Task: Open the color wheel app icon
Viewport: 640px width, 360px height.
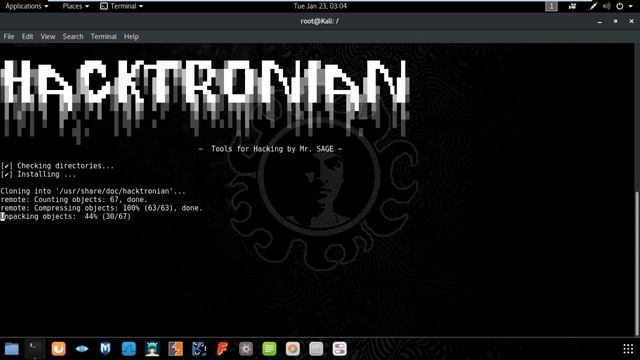Action: click(293, 349)
